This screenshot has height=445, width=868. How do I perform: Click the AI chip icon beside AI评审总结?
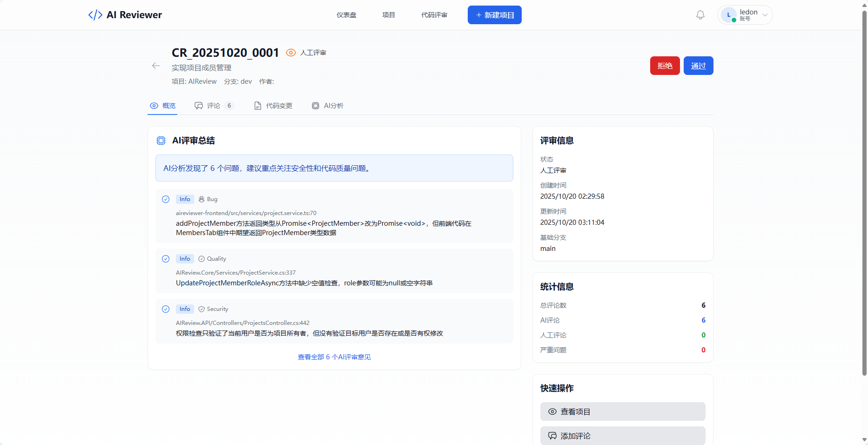pos(161,140)
